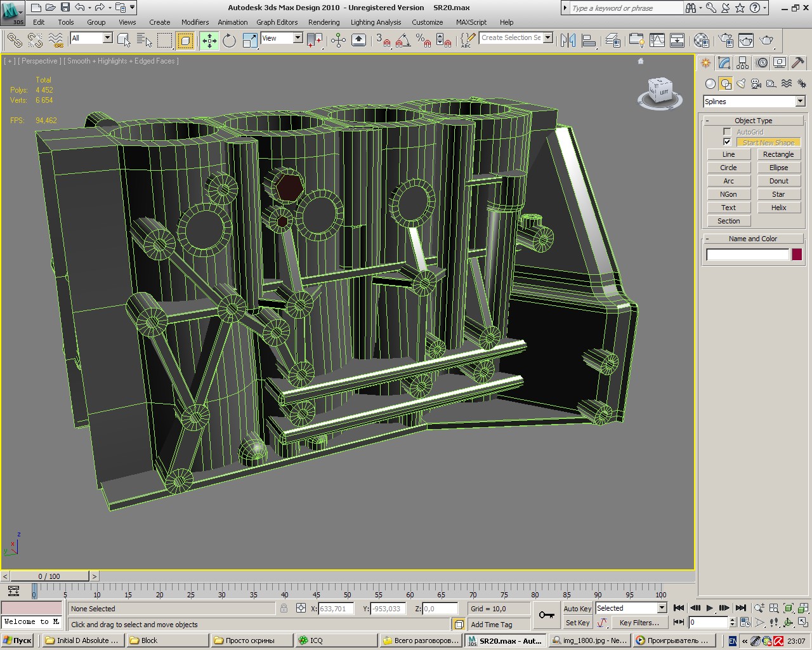Open Windows Start (Пуск) button

[18, 640]
